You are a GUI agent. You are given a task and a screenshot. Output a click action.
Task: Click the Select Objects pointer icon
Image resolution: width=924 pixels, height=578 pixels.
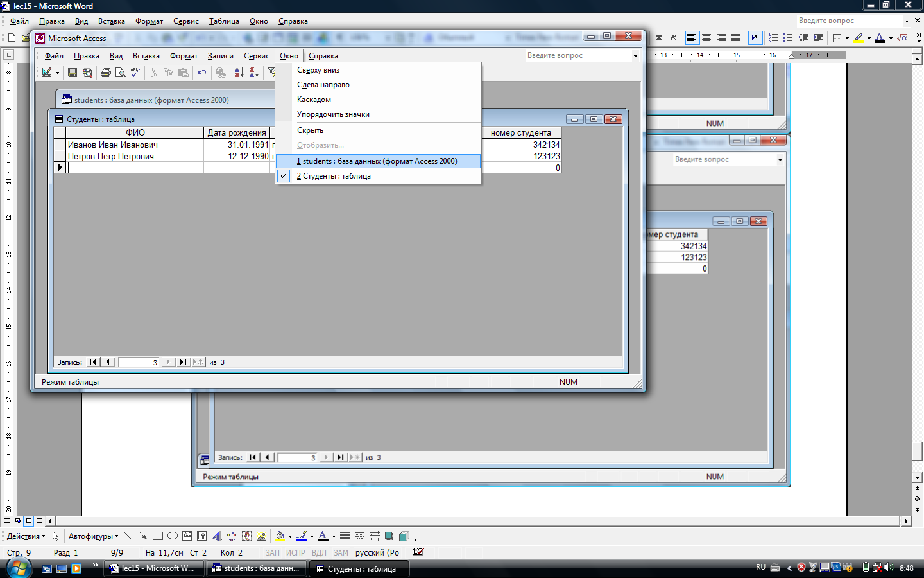point(55,536)
